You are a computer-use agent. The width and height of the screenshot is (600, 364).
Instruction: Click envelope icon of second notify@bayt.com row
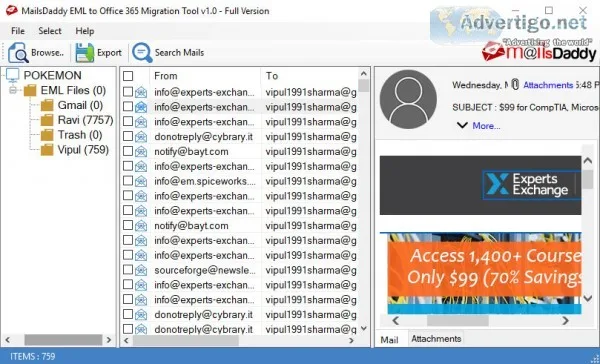pyautogui.click(x=141, y=226)
